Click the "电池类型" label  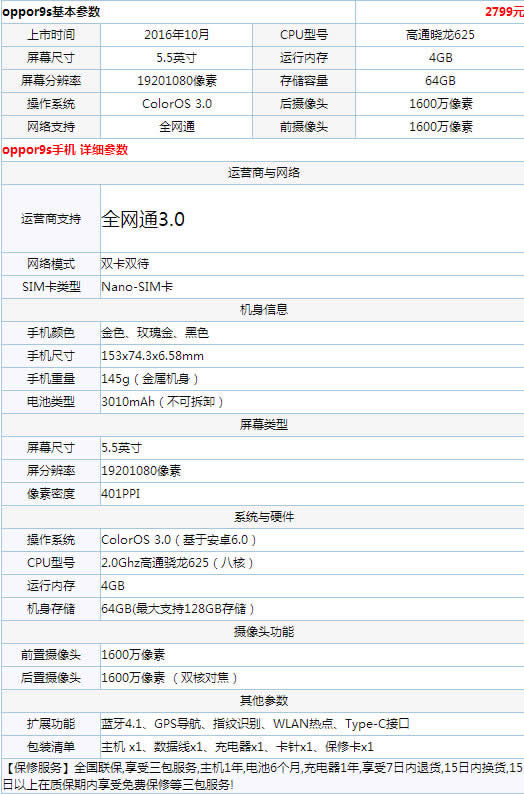click(51, 402)
